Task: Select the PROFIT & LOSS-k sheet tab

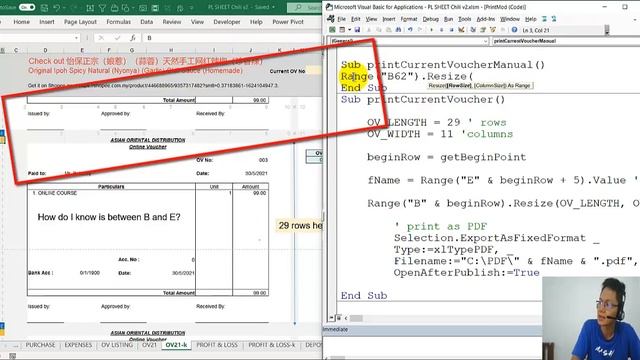Action: point(271,345)
